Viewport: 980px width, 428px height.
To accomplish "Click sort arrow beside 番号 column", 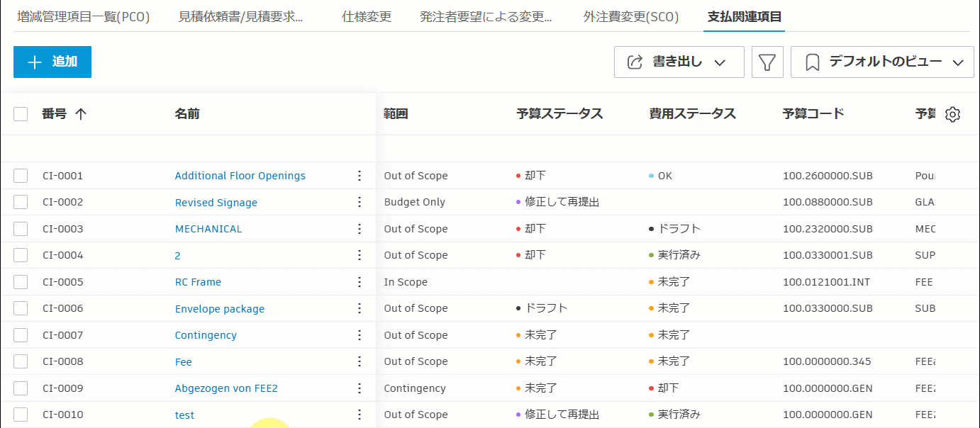I will coord(81,114).
